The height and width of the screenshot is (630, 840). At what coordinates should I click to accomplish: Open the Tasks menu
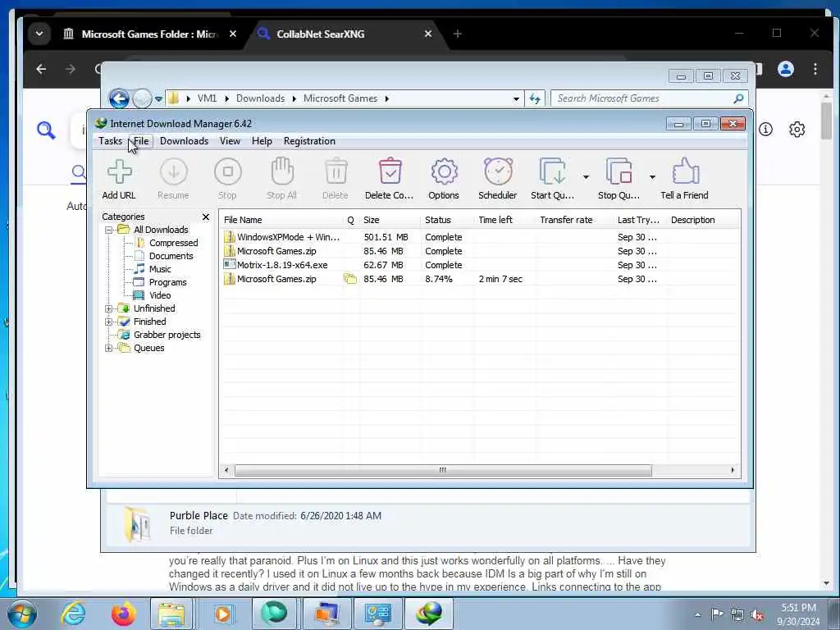tap(111, 141)
